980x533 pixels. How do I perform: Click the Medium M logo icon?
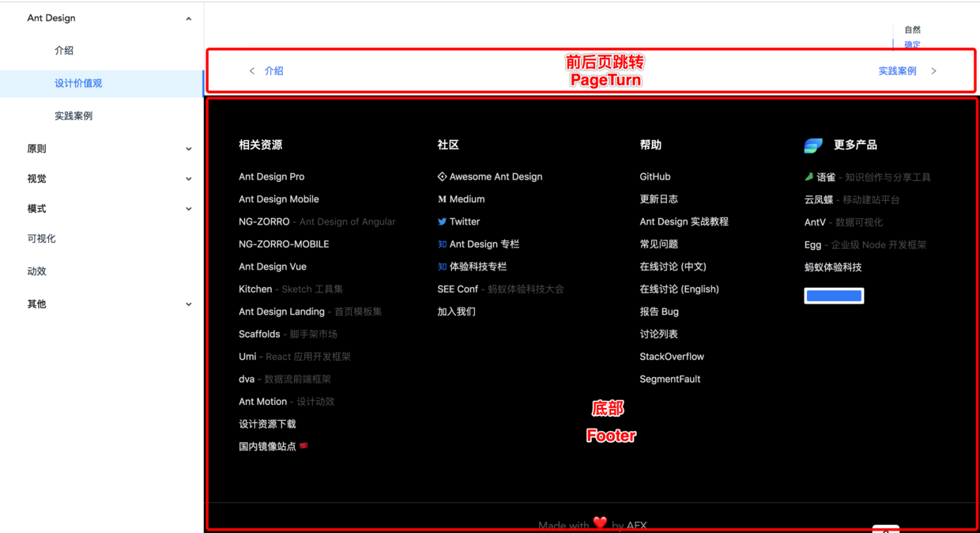click(442, 199)
